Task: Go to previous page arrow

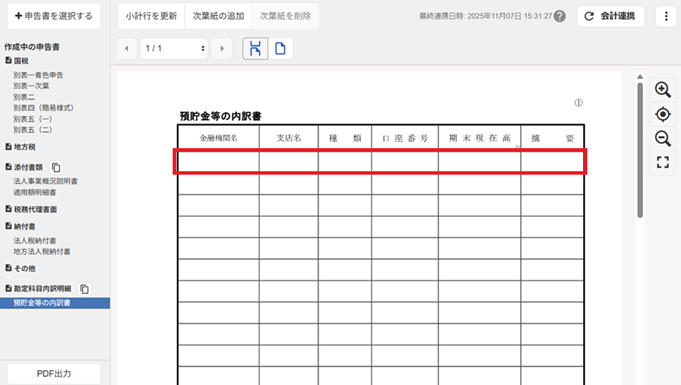Action: point(127,48)
